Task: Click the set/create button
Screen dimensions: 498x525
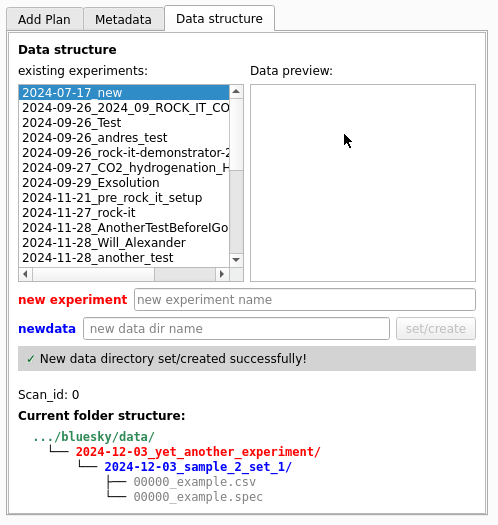Action: pyautogui.click(x=436, y=328)
